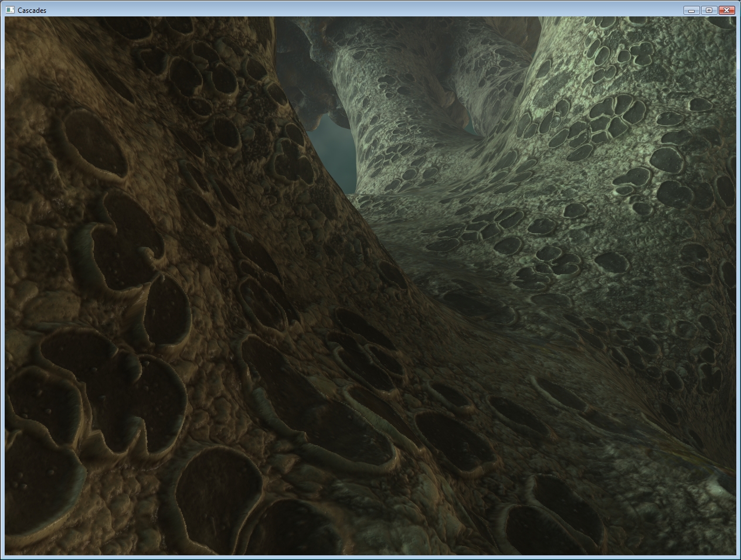Screen dimensions: 741x560
Task: Minimize the Cascades window
Action: click(x=691, y=10)
